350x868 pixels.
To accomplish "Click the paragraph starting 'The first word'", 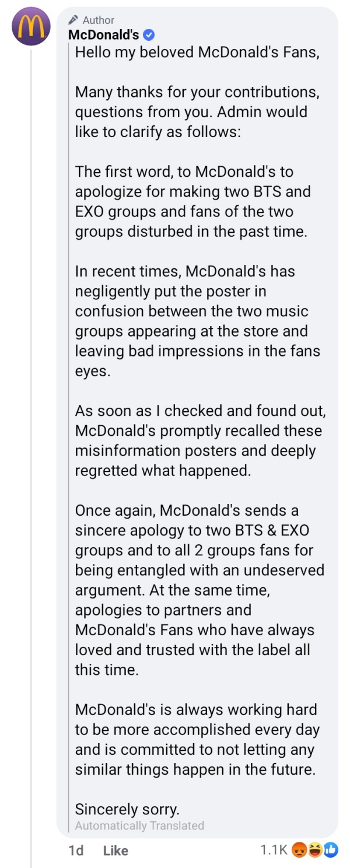I will 192,201.
